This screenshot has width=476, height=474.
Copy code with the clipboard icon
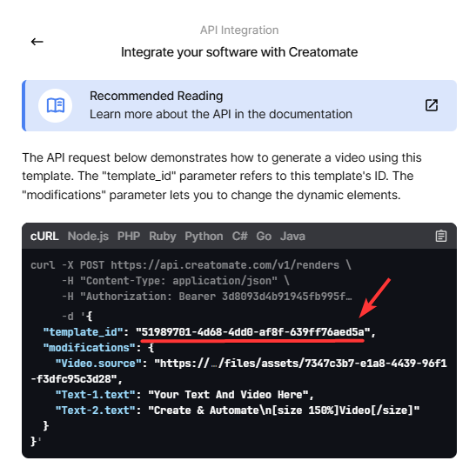[441, 236]
